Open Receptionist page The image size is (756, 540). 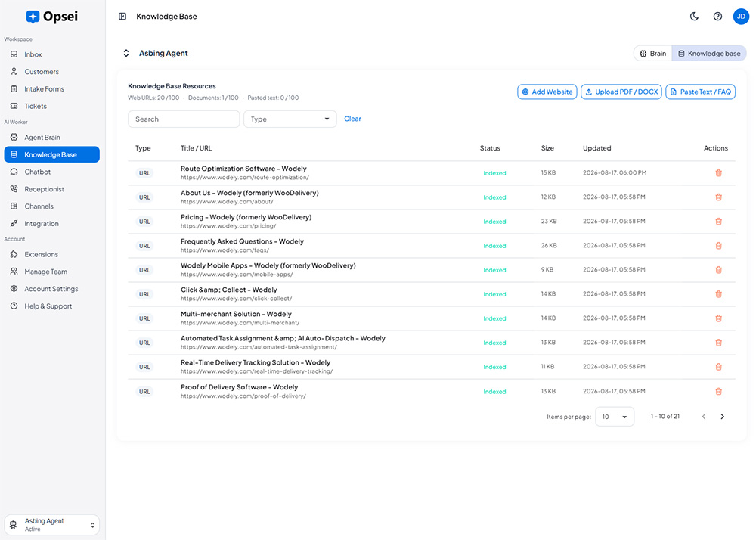coord(51,189)
